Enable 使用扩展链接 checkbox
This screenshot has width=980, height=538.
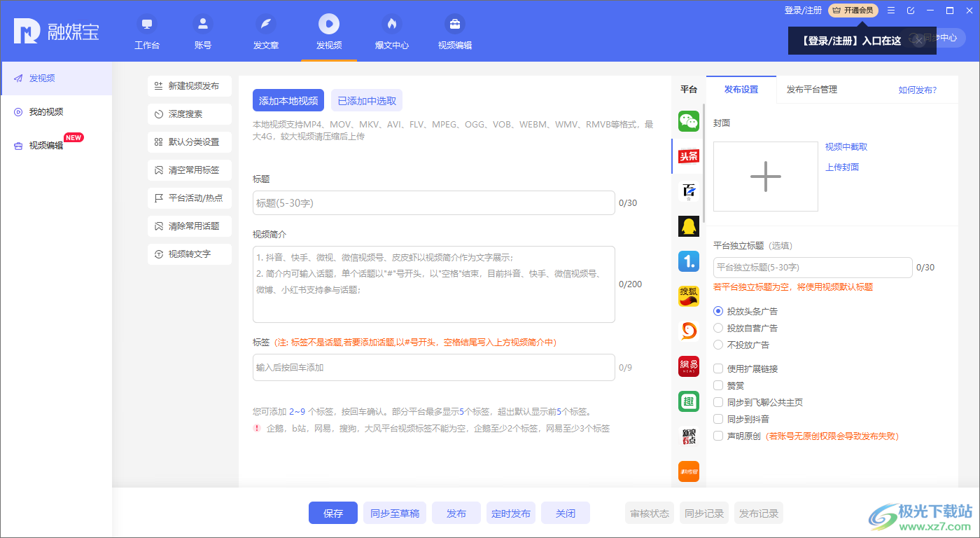(x=718, y=368)
